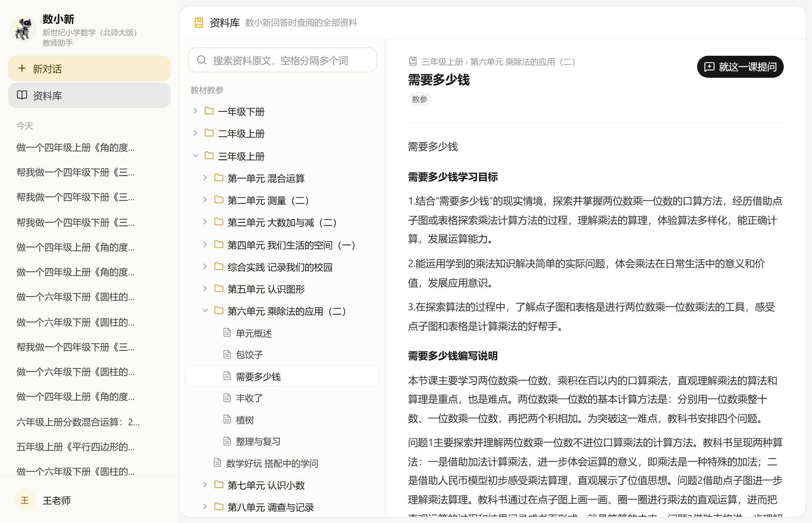Collapse the 三年级上册 folder chevron
The width and height of the screenshot is (812, 523).
[x=195, y=156]
